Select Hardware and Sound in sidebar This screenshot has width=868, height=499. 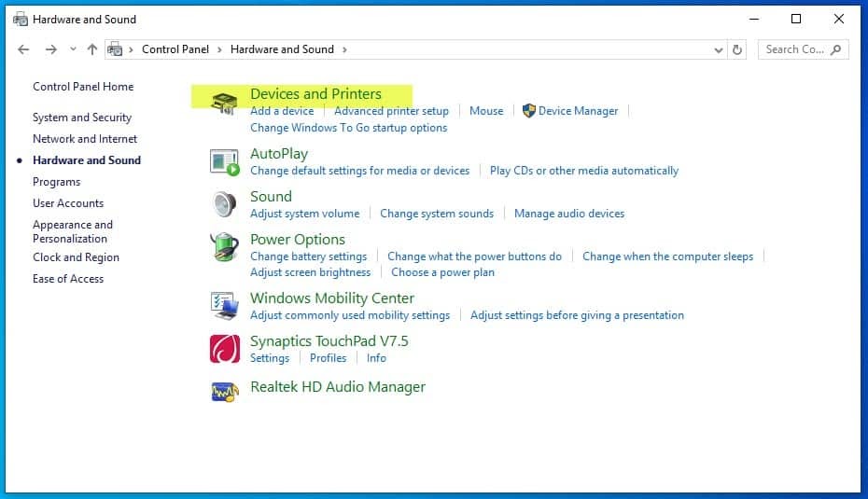(x=87, y=159)
